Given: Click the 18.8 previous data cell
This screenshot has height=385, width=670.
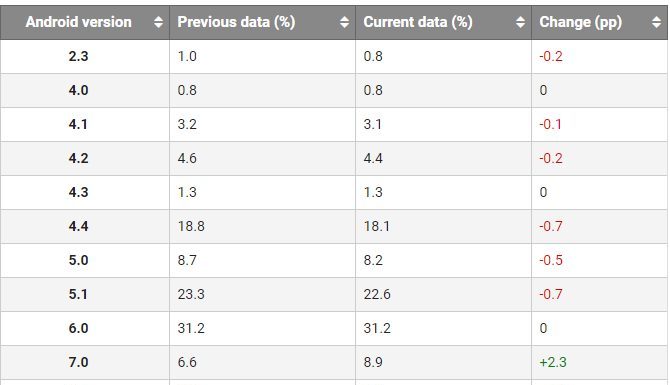Looking at the screenshot, I should [x=191, y=226].
